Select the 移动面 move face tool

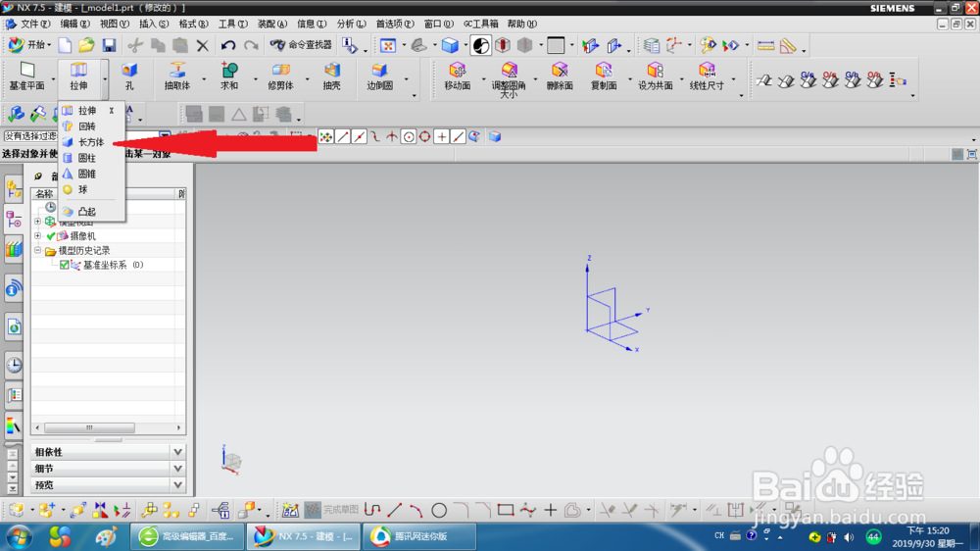click(x=457, y=76)
